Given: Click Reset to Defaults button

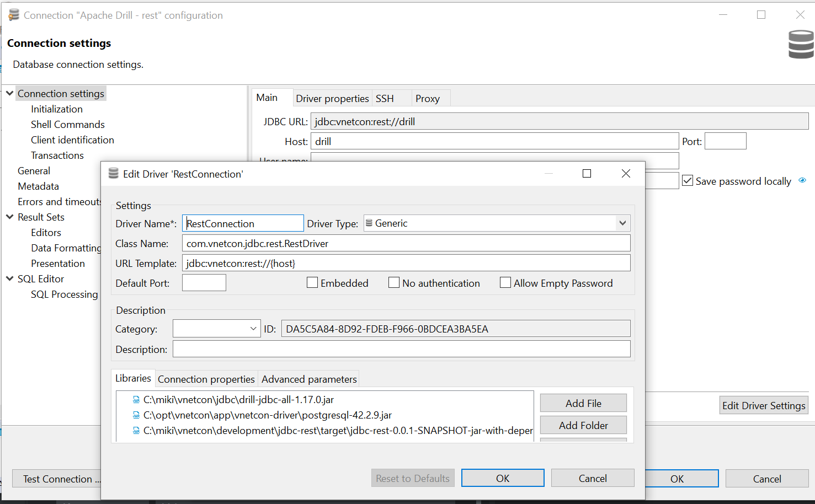Looking at the screenshot, I should (x=413, y=478).
